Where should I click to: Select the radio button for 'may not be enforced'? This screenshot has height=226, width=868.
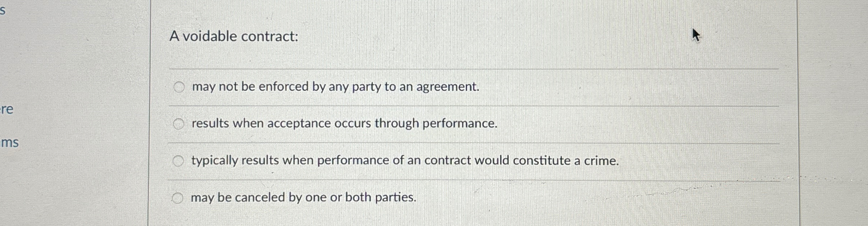coord(179,87)
